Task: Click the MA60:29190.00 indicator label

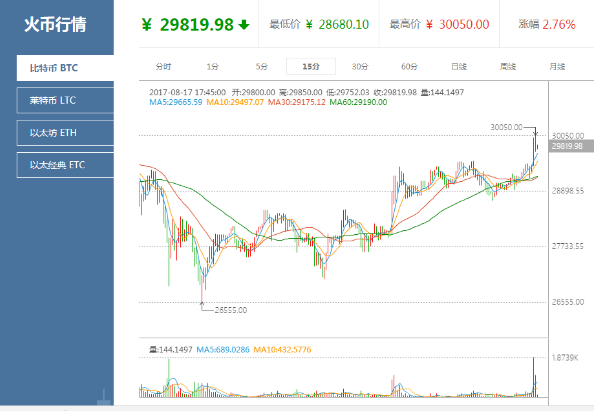Action: click(x=358, y=102)
